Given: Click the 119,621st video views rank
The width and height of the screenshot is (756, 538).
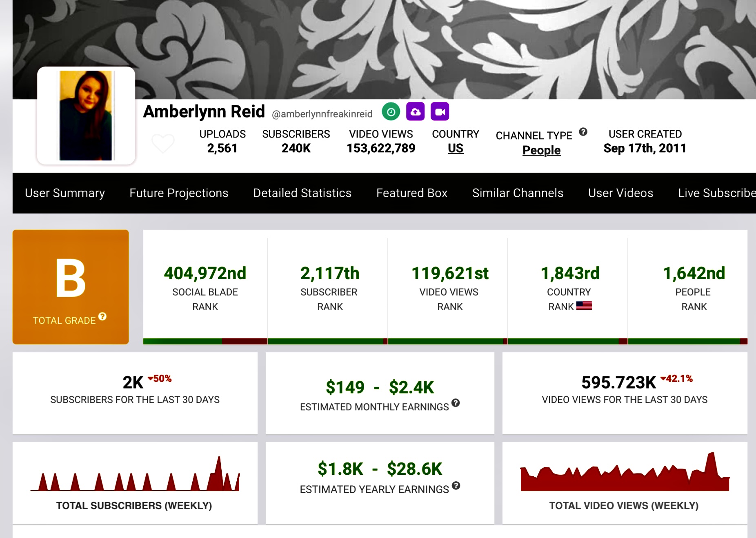Looking at the screenshot, I should tap(450, 273).
